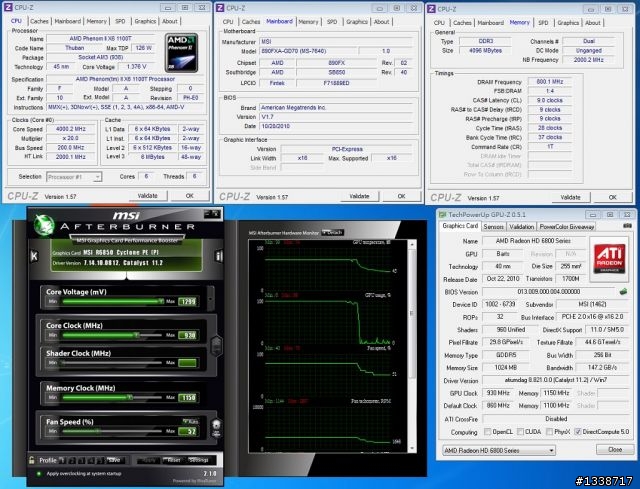Click the Memory Clock slider track

[112, 397]
